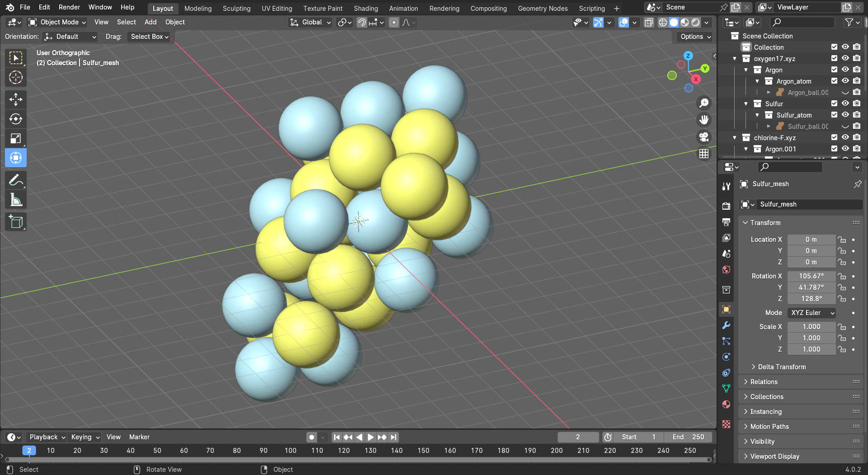868x475 pixels.
Task: Select the Rotate tool
Action: point(16,119)
